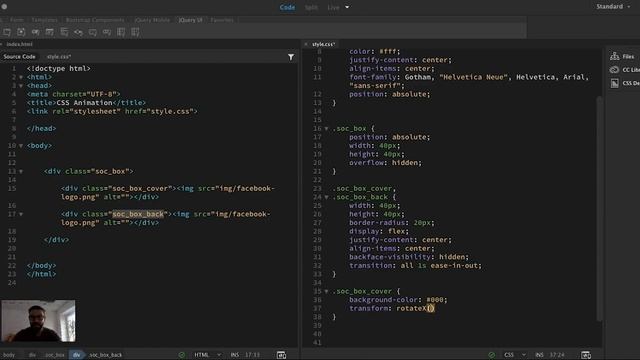Click inside the rotateX() parentheses
The height and width of the screenshot is (360, 640).
coord(431,308)
